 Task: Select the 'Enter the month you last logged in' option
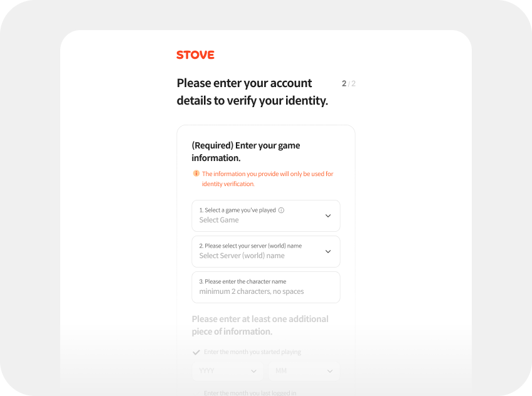250,393
